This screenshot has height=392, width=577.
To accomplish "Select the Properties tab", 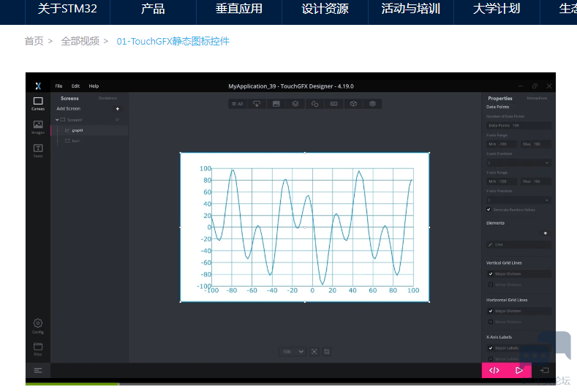I will [500, 98].
